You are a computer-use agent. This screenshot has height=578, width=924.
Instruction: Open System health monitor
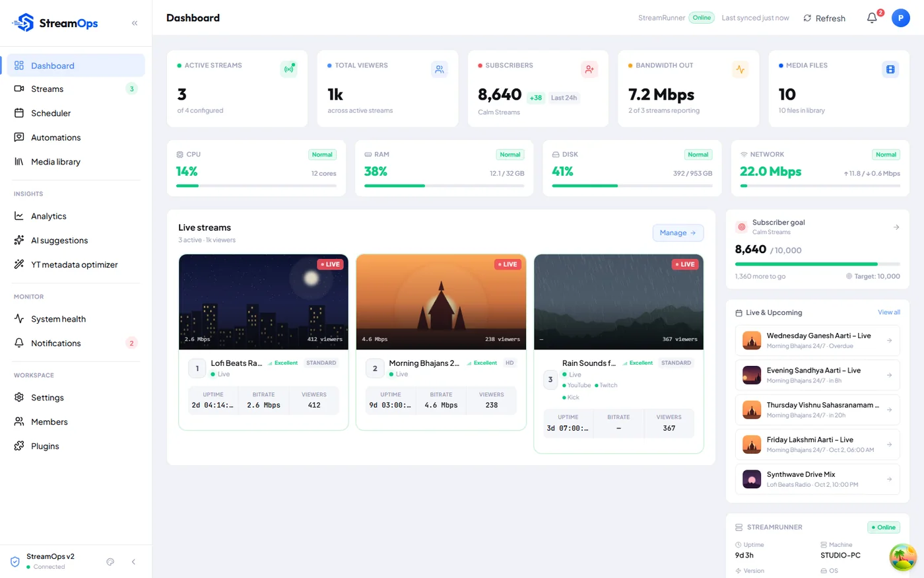pos(75,319)
